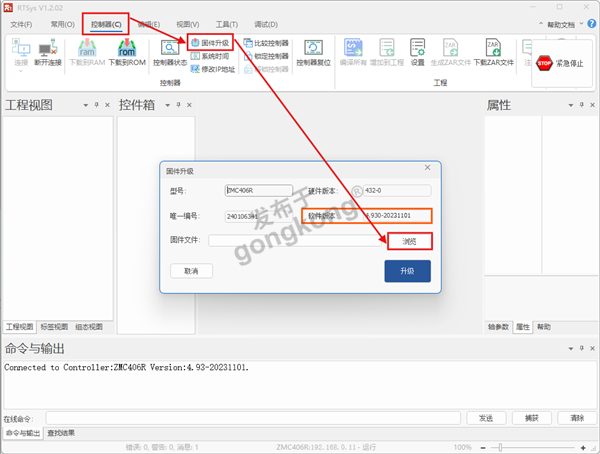Click the 清除 clear button
600x454 pixels.
tap(577, 418)
